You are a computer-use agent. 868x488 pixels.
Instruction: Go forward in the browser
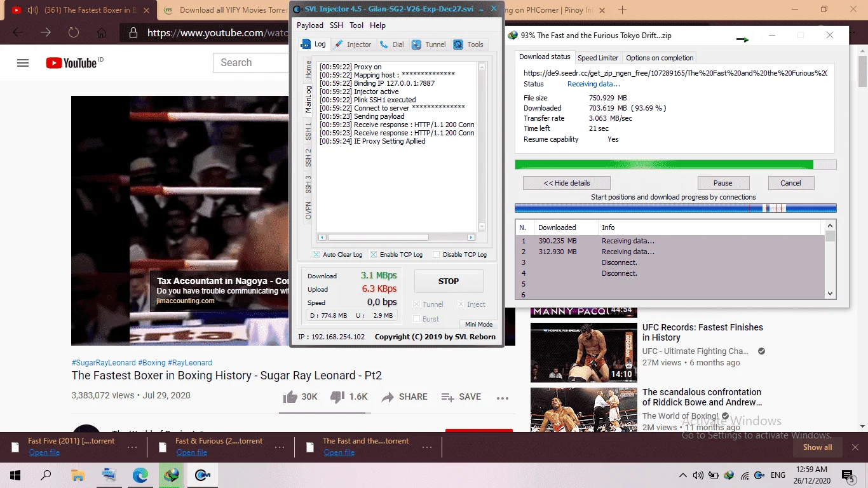click(46, 32)
